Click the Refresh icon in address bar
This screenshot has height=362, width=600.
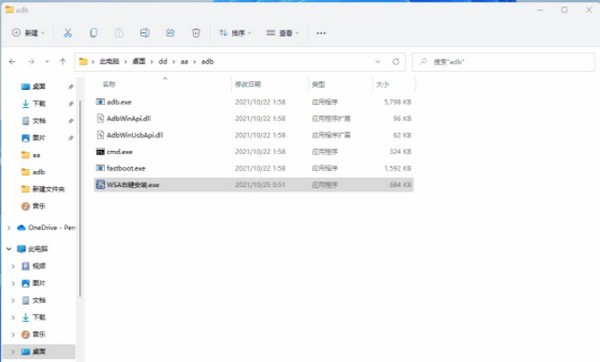396,61
